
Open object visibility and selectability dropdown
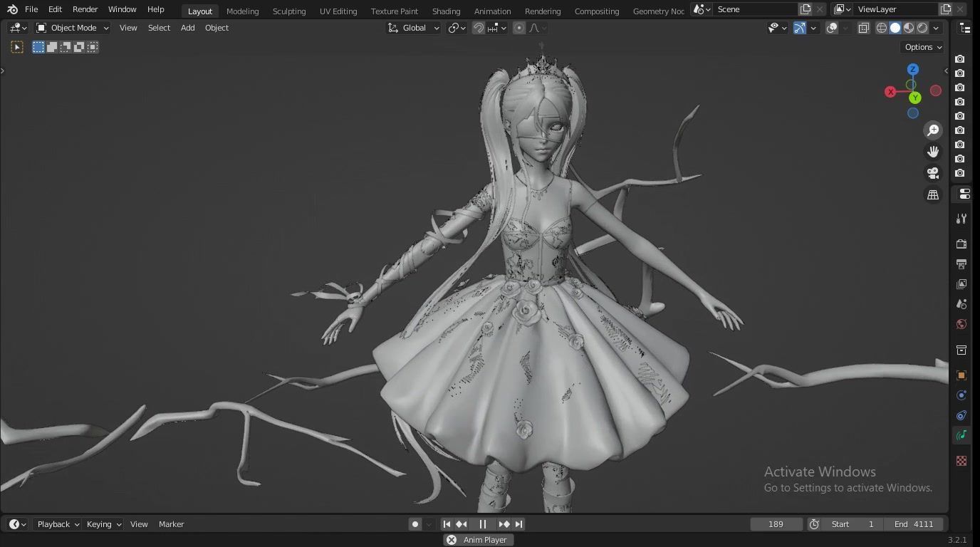point(777,28)
